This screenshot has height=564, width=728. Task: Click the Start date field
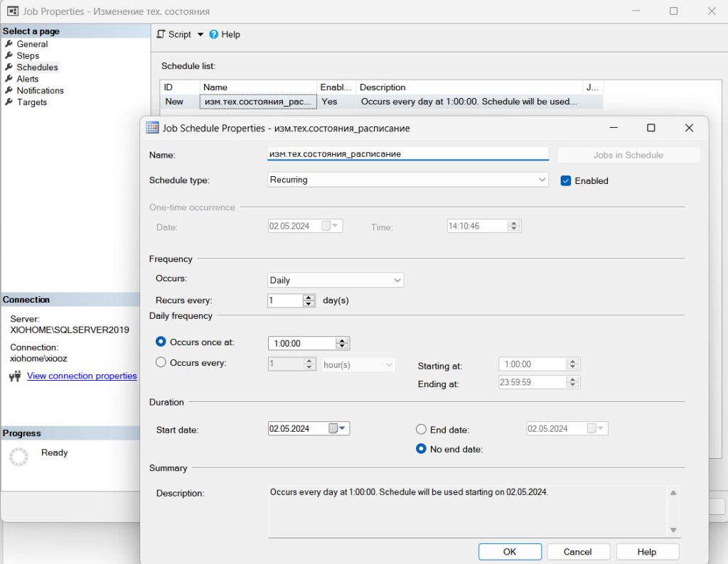point(298,428)
